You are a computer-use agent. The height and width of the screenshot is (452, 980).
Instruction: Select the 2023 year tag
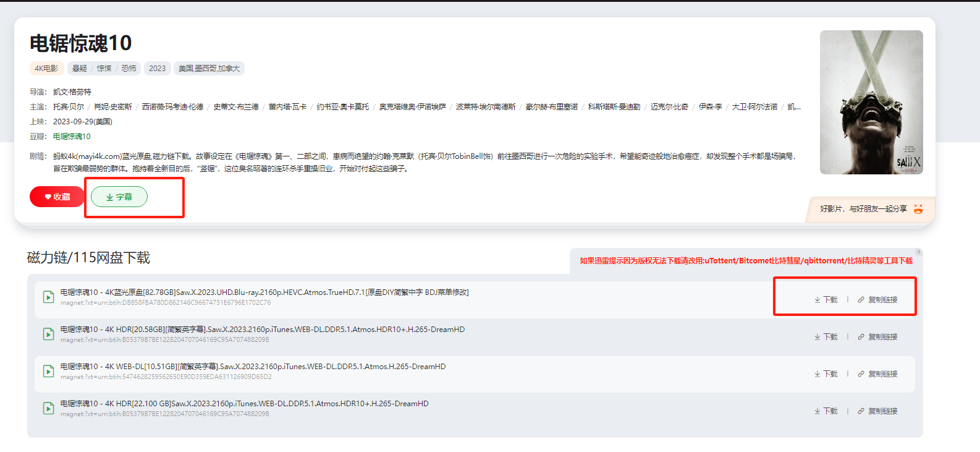coord(157,69)
